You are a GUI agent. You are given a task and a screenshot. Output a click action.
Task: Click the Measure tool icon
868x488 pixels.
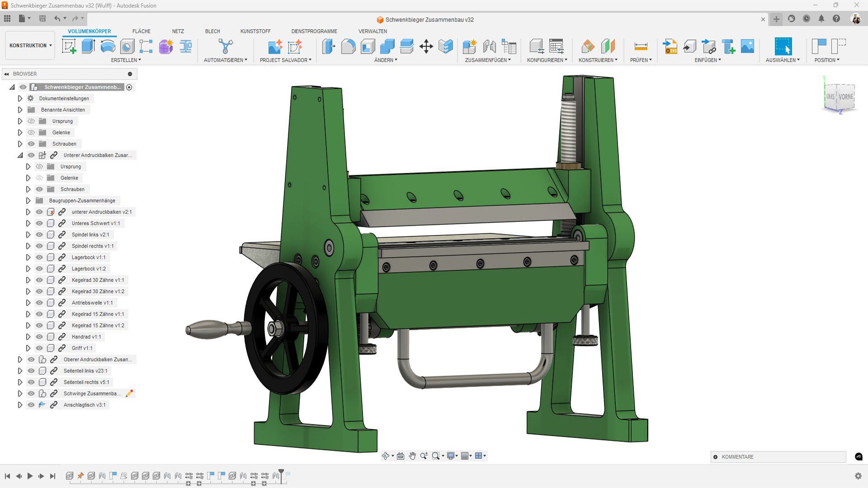(641, 47)
